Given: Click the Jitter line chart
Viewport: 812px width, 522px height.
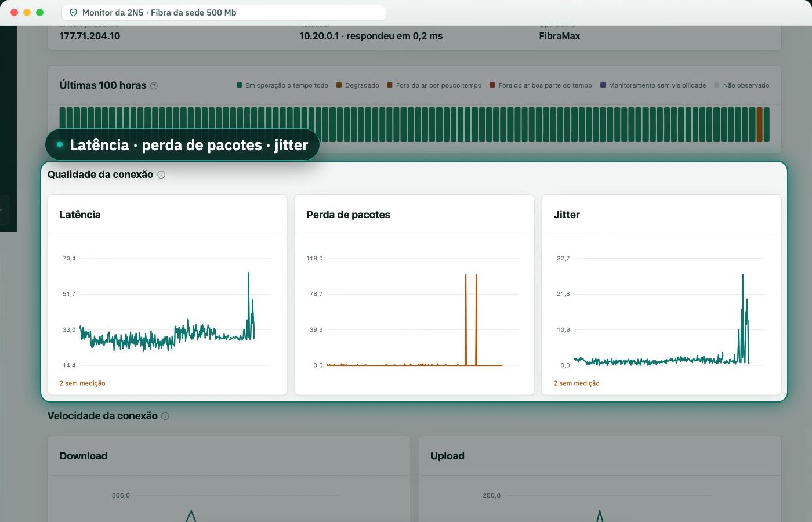Looking at the screenshot, I should click(x=661, y=312).
